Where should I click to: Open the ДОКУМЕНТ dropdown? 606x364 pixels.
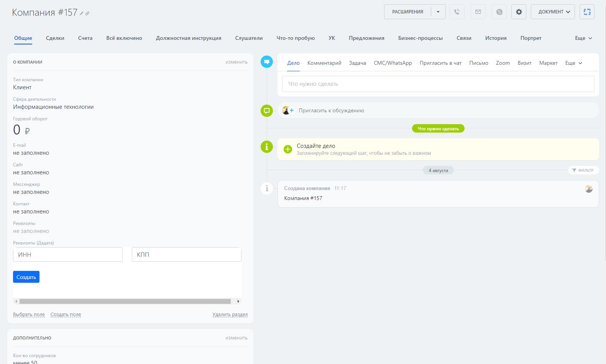click(x=553, y=12)
